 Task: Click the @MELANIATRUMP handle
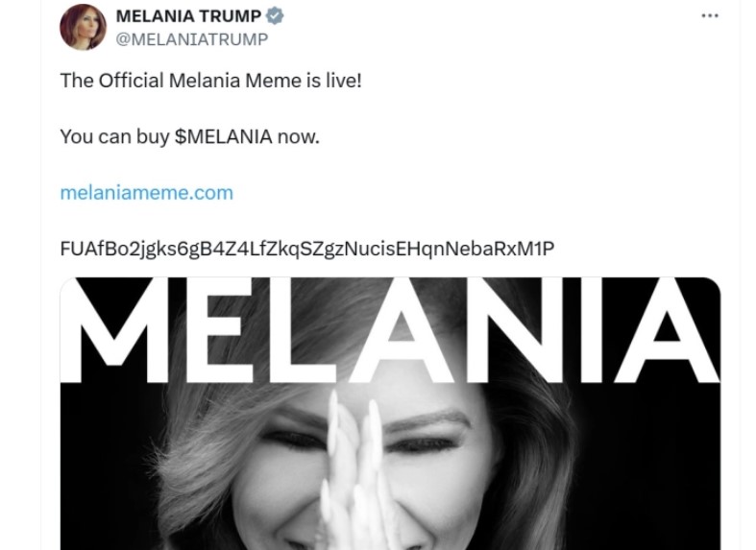[191, 39]
